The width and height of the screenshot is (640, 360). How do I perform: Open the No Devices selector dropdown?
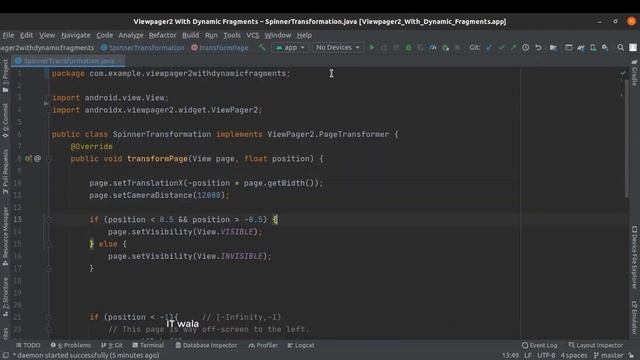pyautogui.click(x=337, y=48)
